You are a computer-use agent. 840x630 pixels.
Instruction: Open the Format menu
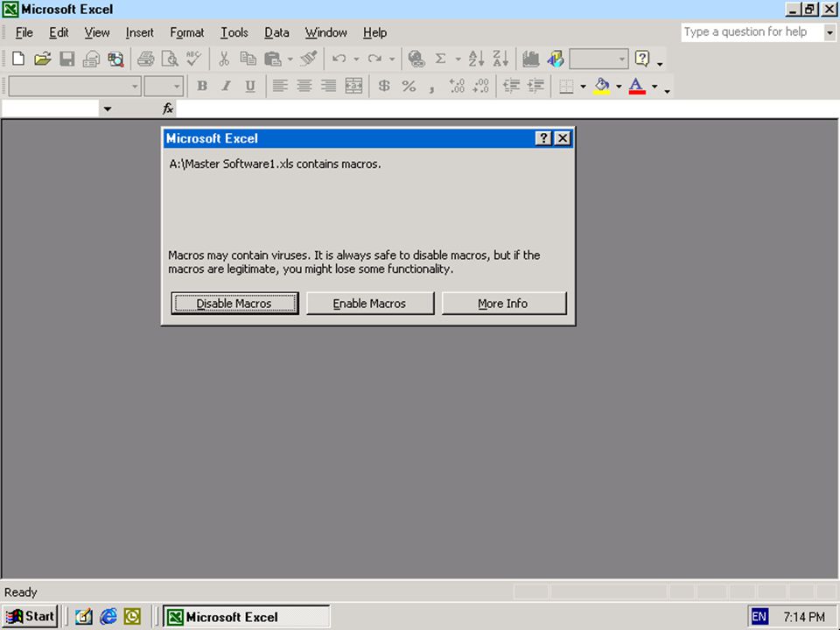point(187,32)
